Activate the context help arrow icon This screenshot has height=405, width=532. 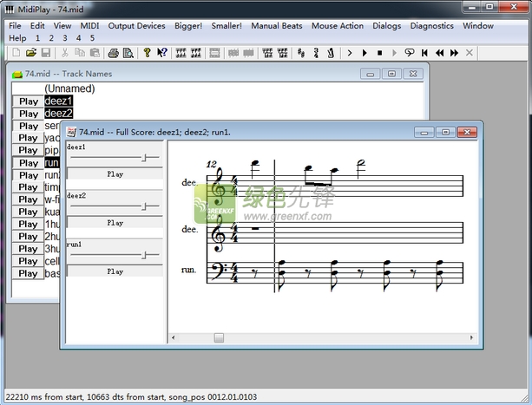(x=162, y=53)
